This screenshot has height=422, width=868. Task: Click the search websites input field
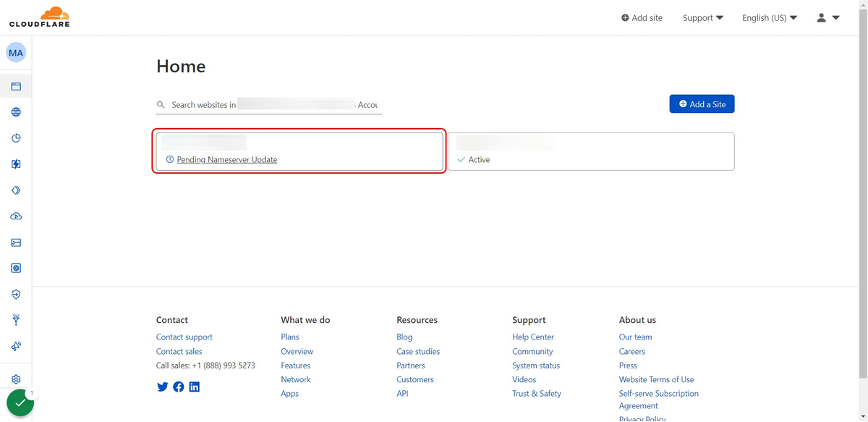(x=273, y=105)
